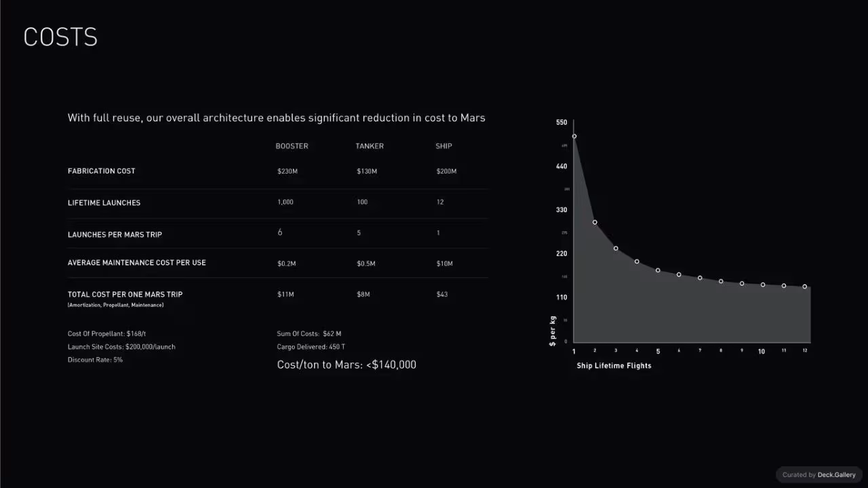868x488 pixels.
Task: Click the "100" tanker lifetime launches value
Action: 362,202
